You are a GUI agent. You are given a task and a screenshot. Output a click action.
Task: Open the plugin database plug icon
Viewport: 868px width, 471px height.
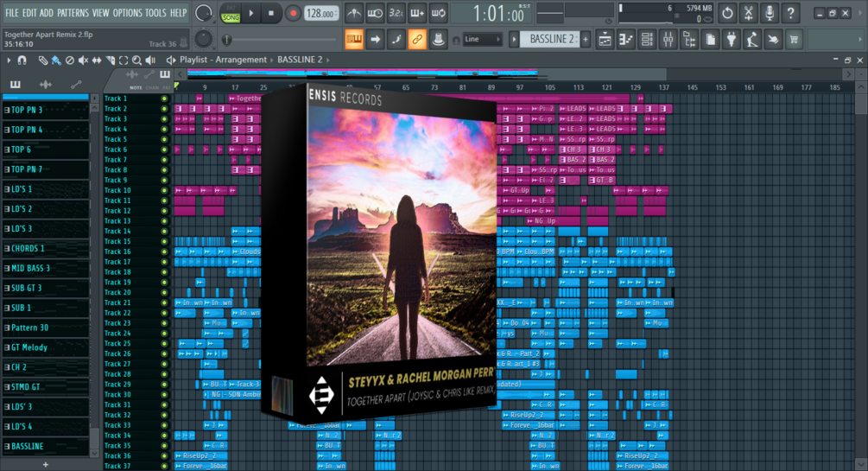732,40
